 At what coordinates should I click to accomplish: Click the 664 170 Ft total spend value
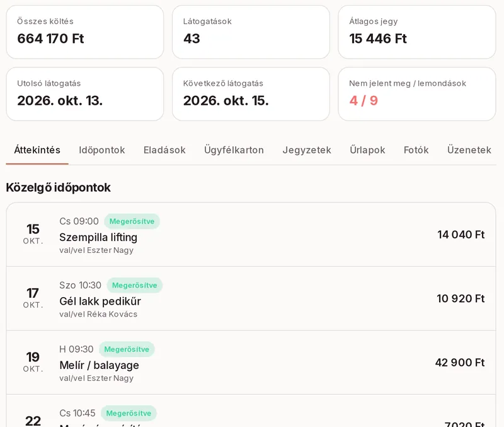click(x=50, y=38)
